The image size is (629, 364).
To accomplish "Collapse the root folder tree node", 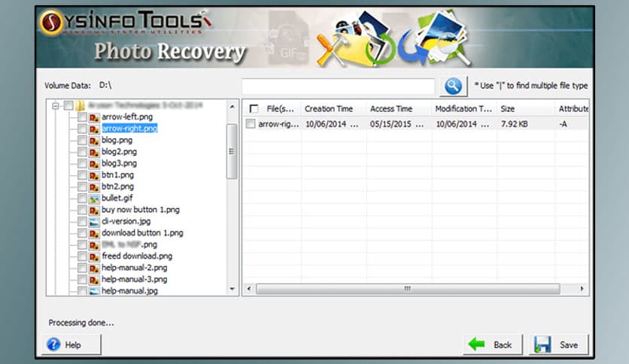I will click(56, 106).
